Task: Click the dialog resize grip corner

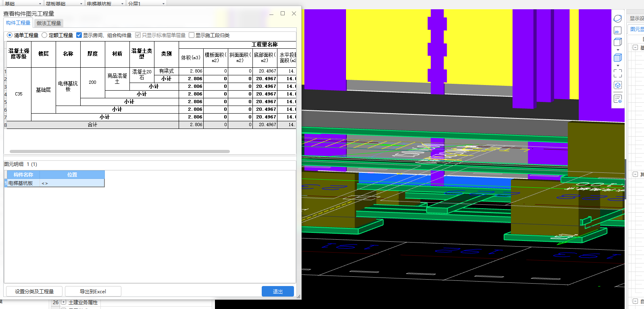Action: pos(299,297)
